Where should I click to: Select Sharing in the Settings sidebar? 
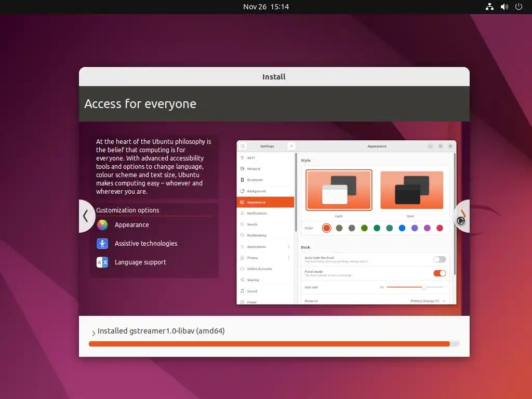(x=265, y=280)
